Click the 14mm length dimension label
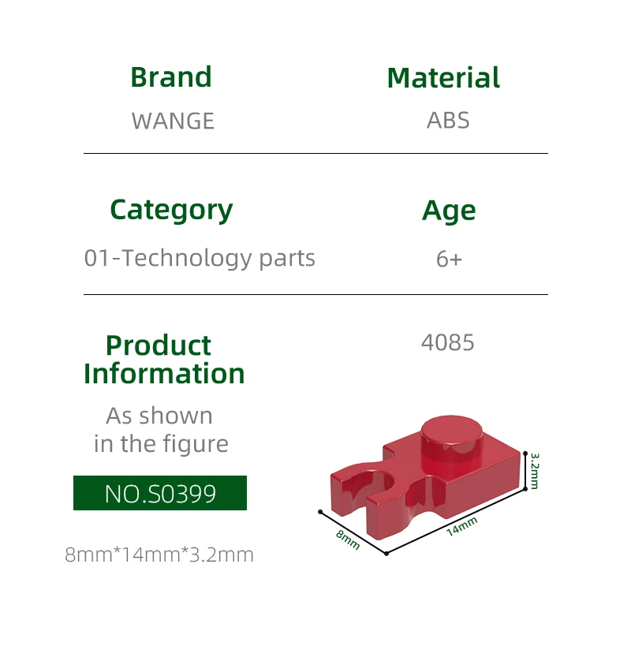Screen dimensions: 631x672 coord(462,525)
